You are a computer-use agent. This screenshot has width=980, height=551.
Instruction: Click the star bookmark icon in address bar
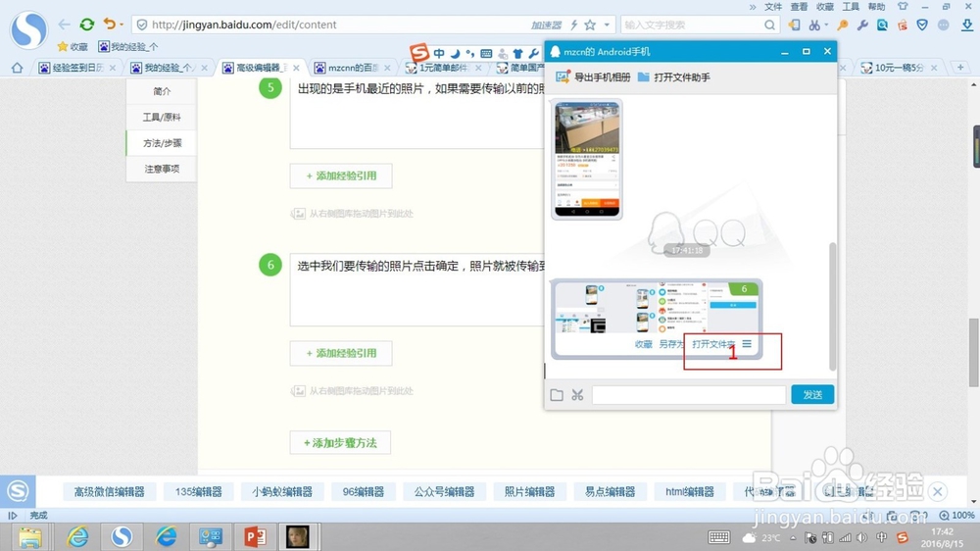point(590,25)
